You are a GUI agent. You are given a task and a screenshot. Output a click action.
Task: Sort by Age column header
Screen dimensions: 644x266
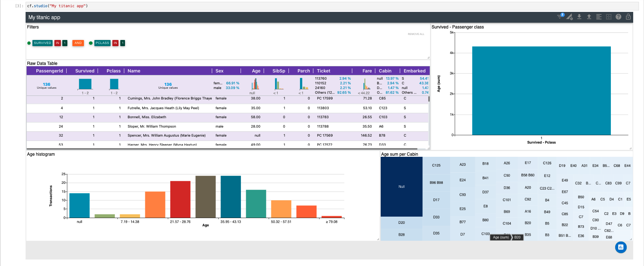click(256, 71)
